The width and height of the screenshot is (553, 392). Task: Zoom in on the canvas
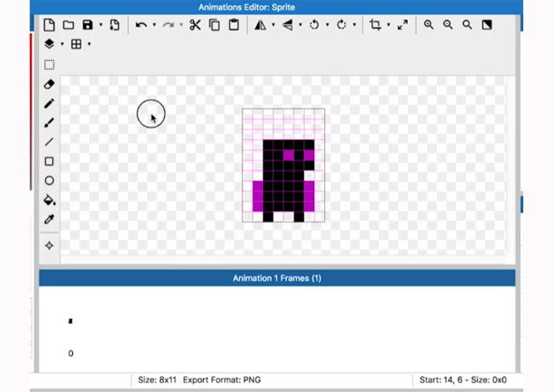pos(428,25)
